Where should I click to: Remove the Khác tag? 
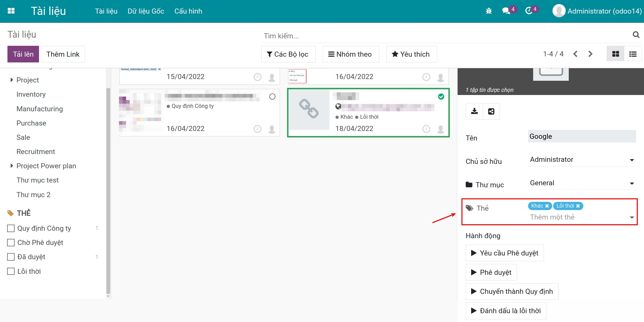point(547,206)
